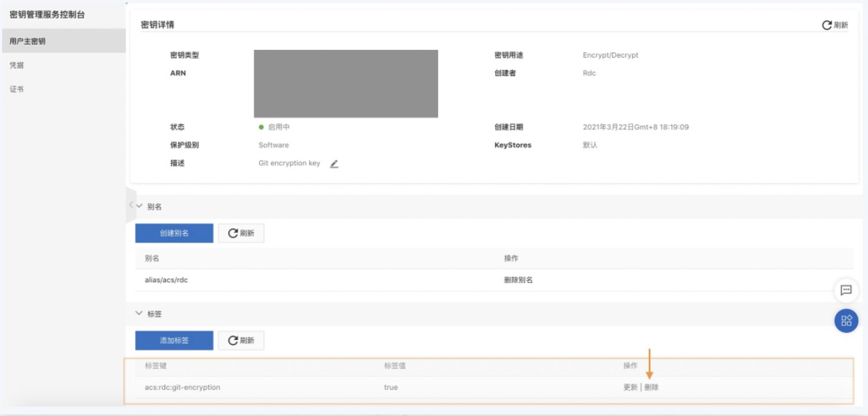Select the Encrypt/Decrypt usage value
Image resolution: width=868 pixels, height=416 pixels.
[x=610, y=55]
